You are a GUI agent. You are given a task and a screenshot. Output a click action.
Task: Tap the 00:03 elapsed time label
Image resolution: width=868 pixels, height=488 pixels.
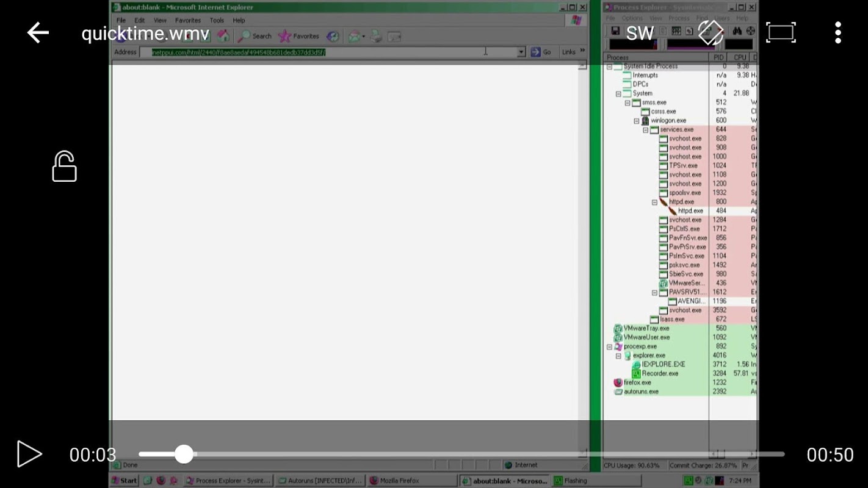pos(93,455)
